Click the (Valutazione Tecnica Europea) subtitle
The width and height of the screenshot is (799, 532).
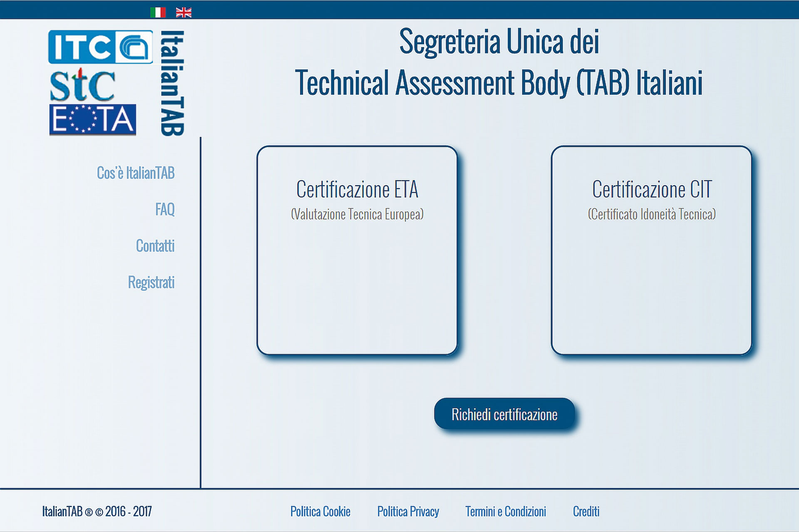[x=357, y=214]
